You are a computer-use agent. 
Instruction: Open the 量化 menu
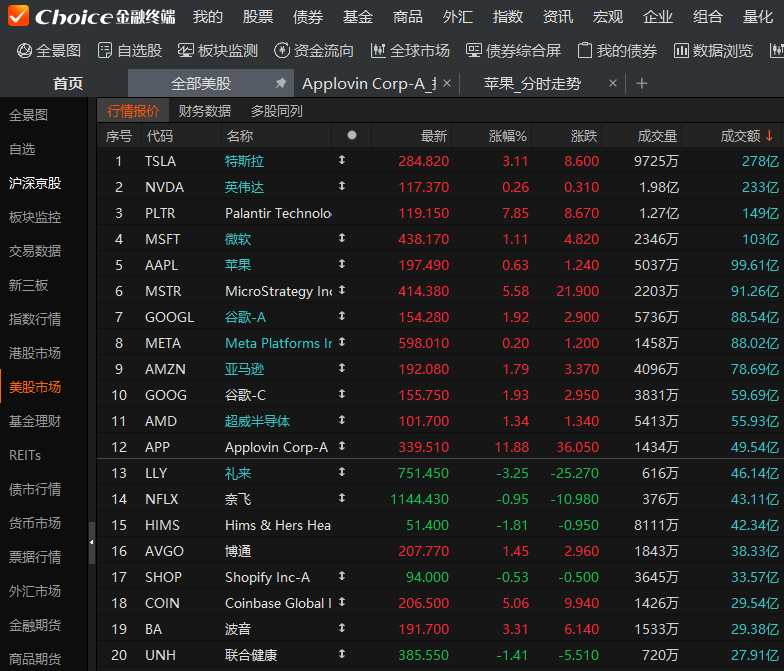point(758,17)
